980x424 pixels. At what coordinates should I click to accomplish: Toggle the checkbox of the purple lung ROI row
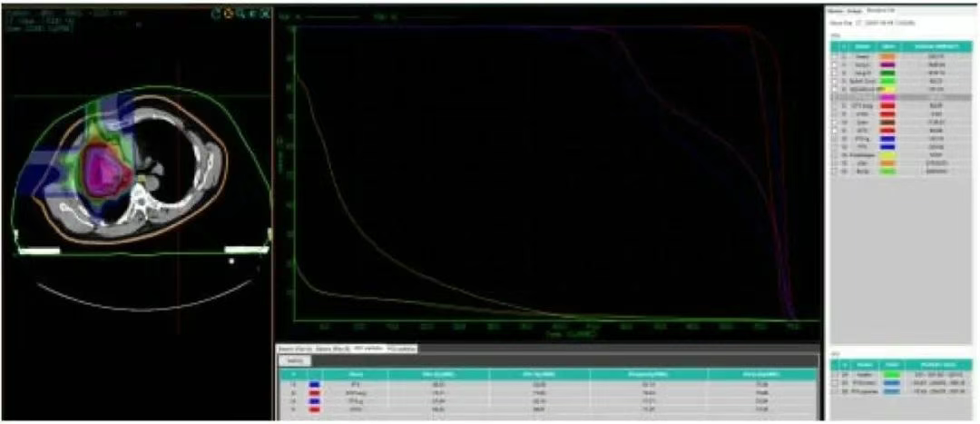click(834, 64)
